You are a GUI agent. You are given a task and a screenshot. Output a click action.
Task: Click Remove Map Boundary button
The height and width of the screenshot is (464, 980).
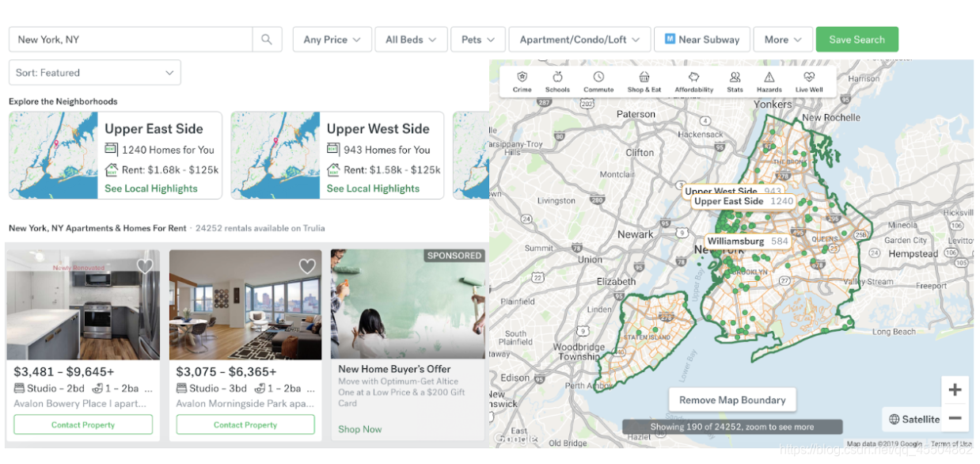pyautogui.click(x=732, y=400)
